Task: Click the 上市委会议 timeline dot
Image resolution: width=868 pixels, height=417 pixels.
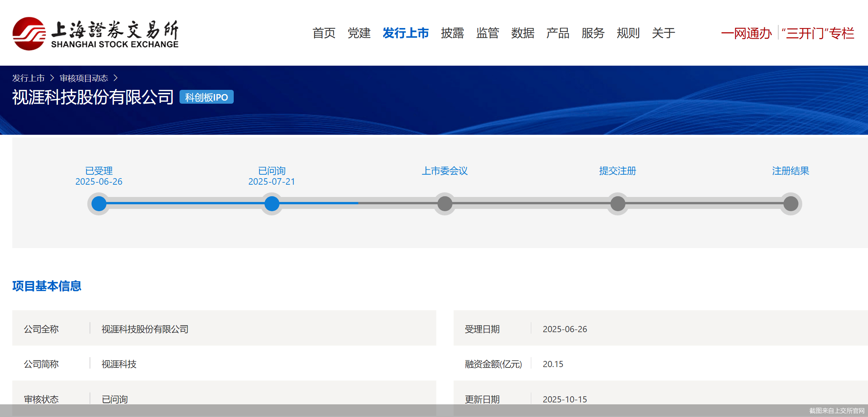Action: [x=445, y=204]
